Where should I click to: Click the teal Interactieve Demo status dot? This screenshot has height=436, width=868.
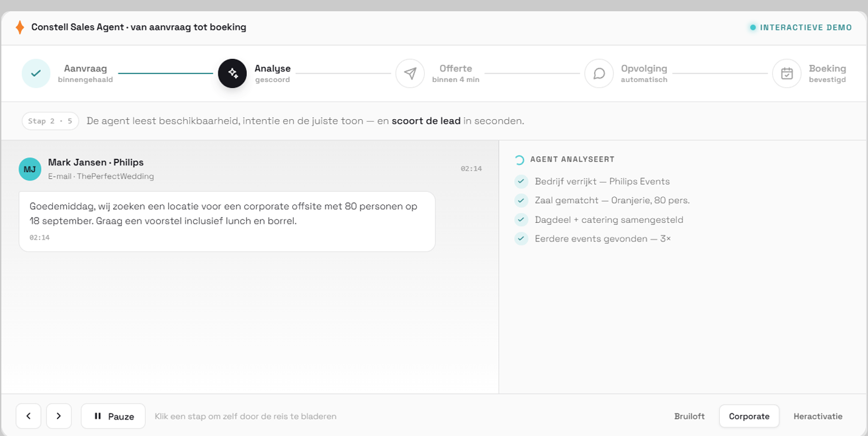point(753,28)
